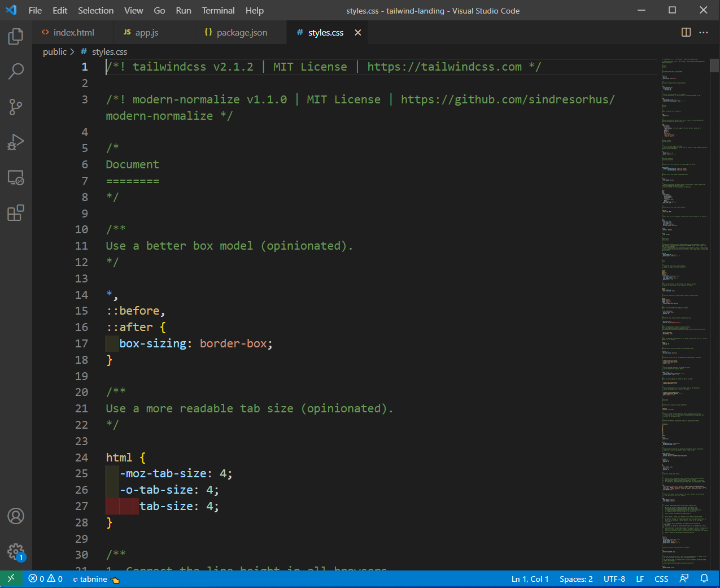Change indentation via Spaces: 2
Image resolution: width=720 pixels, height=588 pixels.
coord(576,579)
